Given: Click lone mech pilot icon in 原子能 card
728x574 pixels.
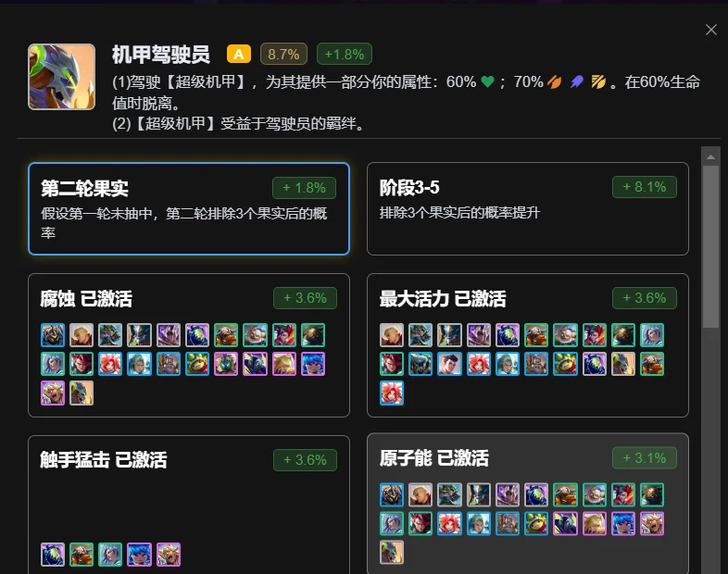Looking at the screenshot, I should click(x=392, y=552).
